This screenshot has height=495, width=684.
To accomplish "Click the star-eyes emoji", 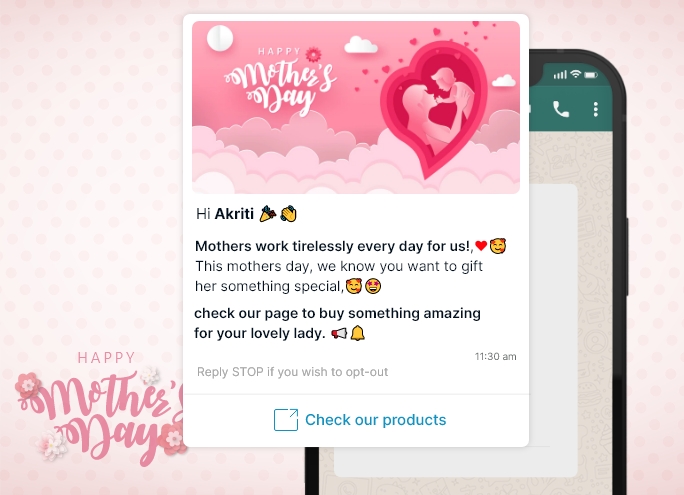I will [x=373, y=286].
